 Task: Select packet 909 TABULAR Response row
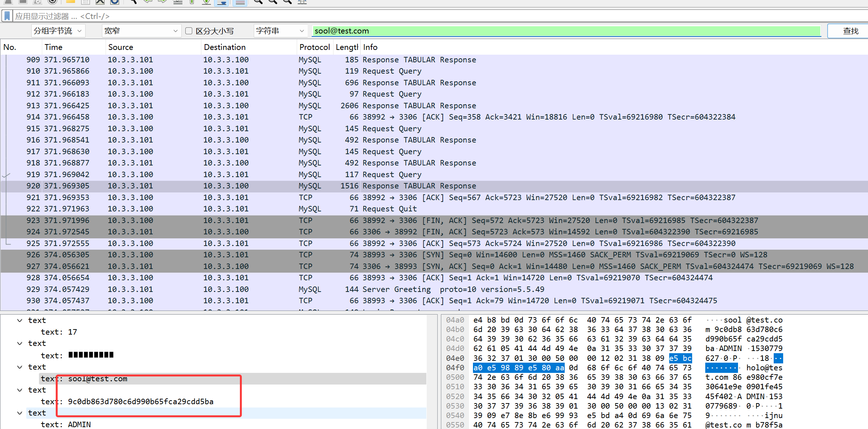pos(434,60)
